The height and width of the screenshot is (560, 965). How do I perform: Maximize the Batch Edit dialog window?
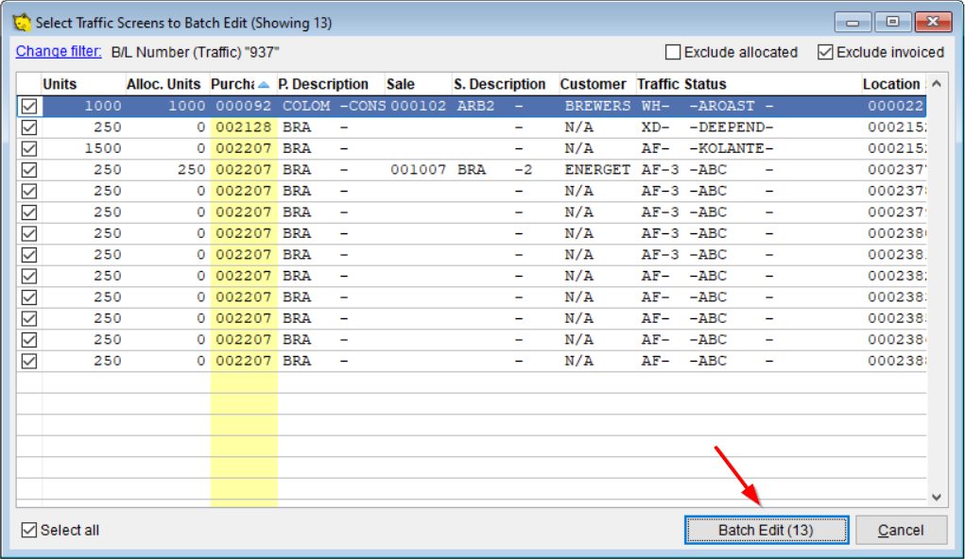point(892,22)
